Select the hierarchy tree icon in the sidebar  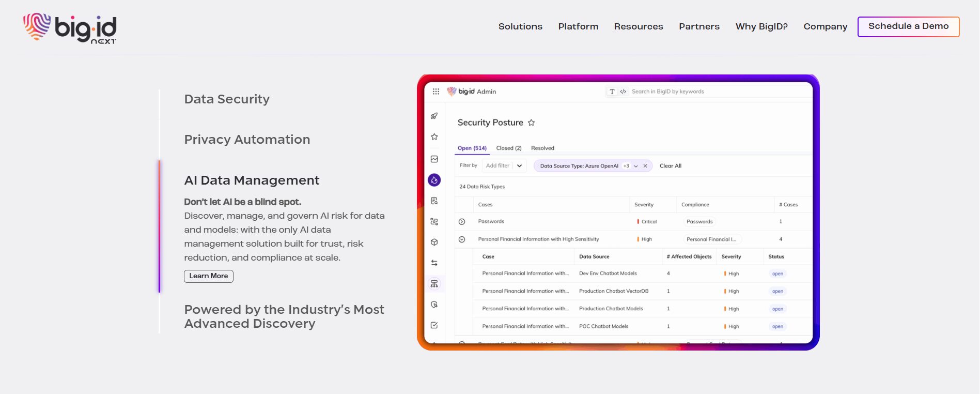(x=434, y=284)
